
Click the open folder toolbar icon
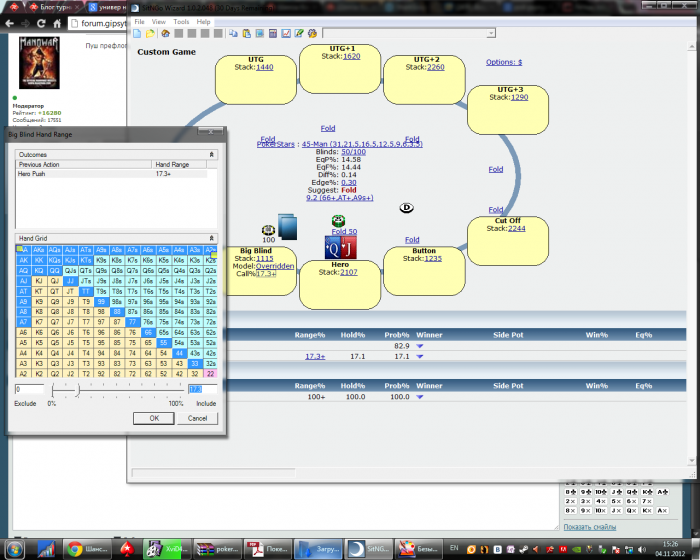coord(151,33)
